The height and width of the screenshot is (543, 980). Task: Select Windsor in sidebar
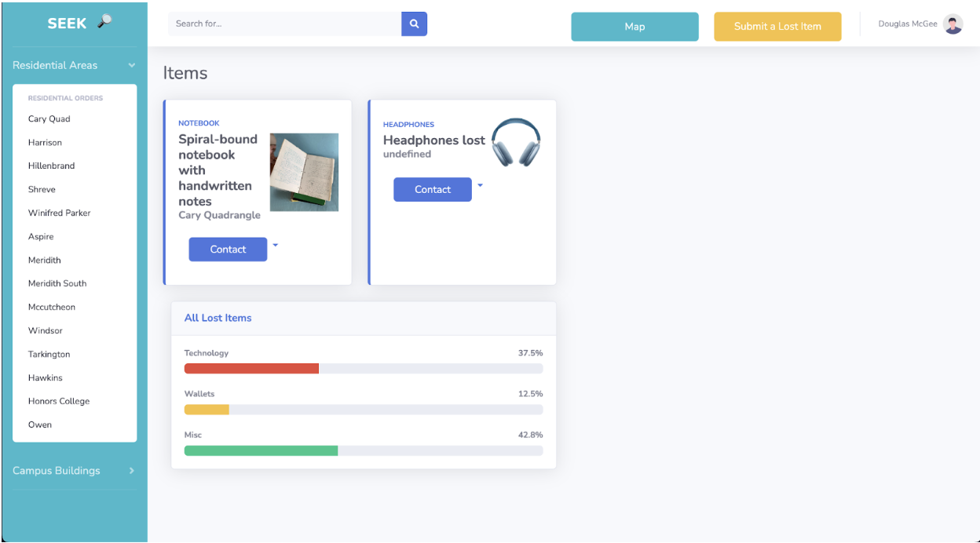tap(46, 331)
